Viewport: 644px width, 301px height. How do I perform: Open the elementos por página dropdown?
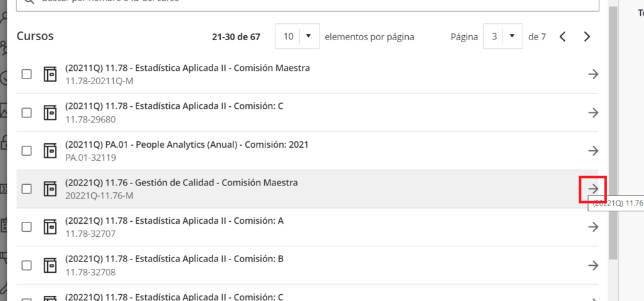tap(297, 36)
